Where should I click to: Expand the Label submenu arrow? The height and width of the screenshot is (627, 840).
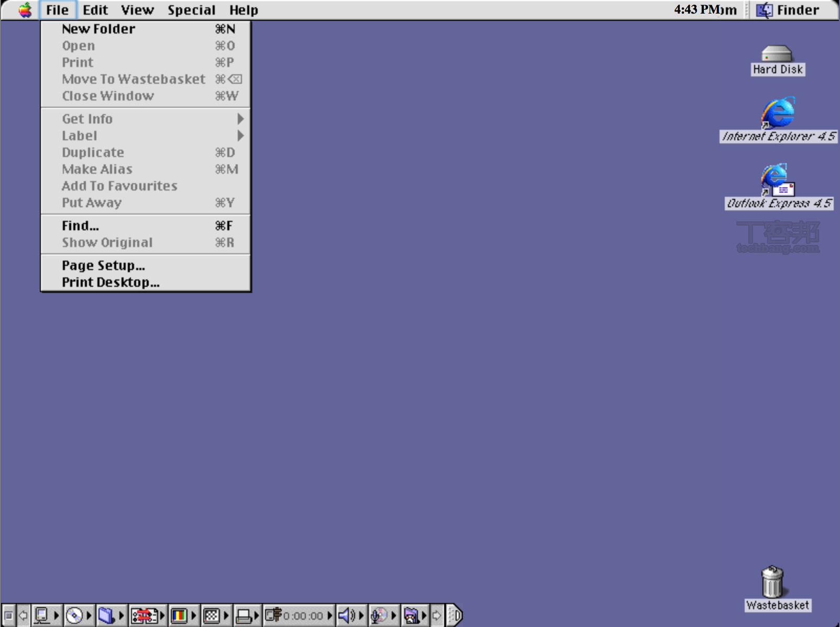240,136
